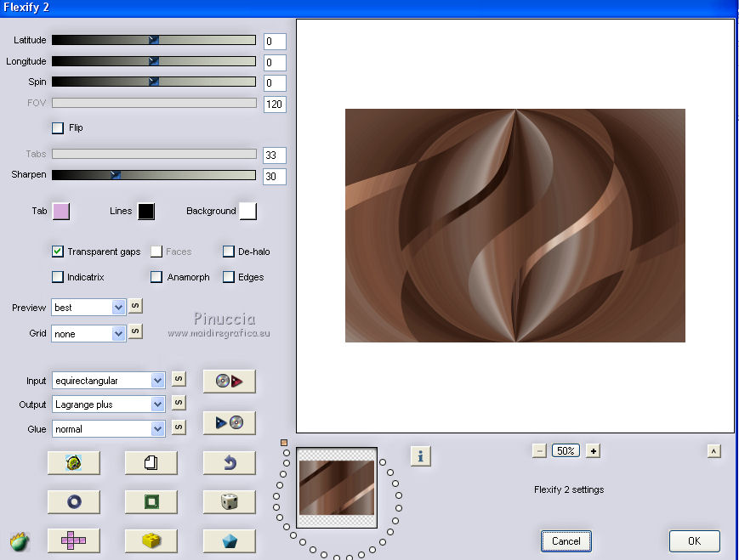Click the flaming green ball logo
The width and height of the screenshot is (739, 560).
tap(20, 541)
